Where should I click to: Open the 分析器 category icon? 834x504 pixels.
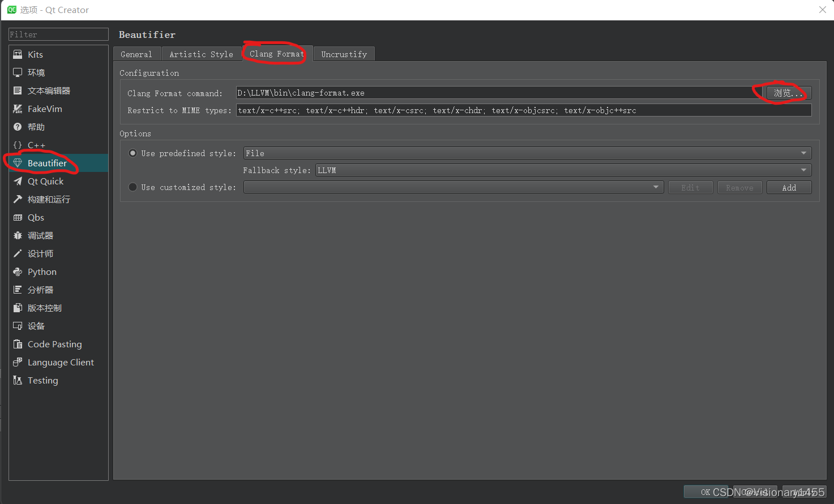[x=18, y=290]
